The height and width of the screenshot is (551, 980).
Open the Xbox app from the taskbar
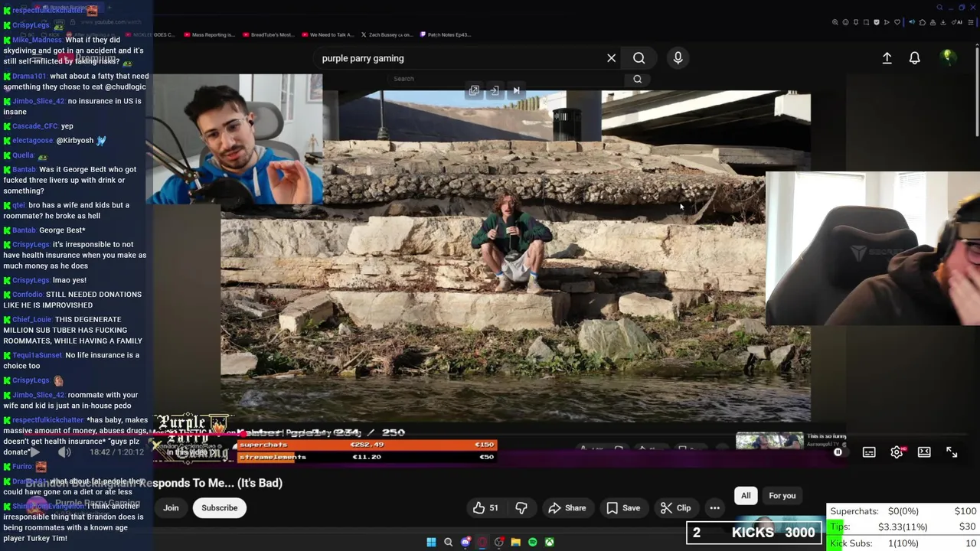pyautogui.click(x=550, y=543)
